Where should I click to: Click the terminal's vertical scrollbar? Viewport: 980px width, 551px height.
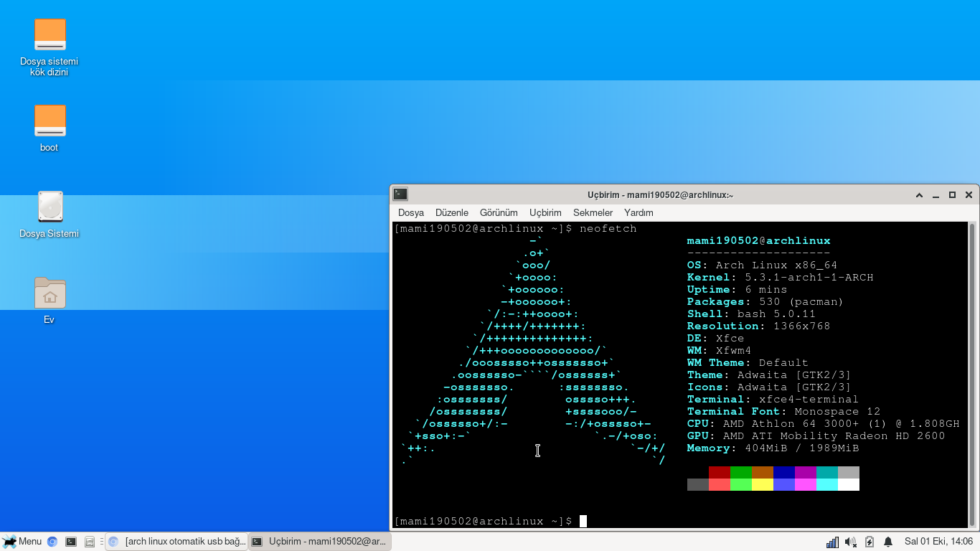972,374
